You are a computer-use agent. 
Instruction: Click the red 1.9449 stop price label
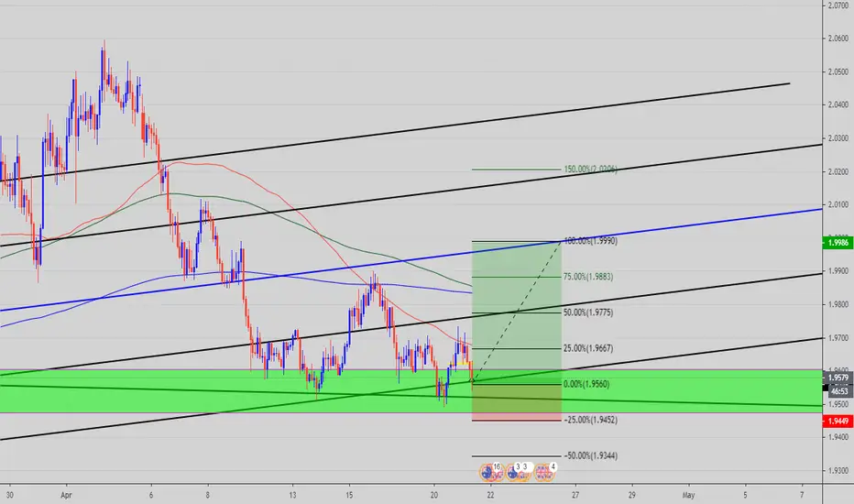pos(838,422)
